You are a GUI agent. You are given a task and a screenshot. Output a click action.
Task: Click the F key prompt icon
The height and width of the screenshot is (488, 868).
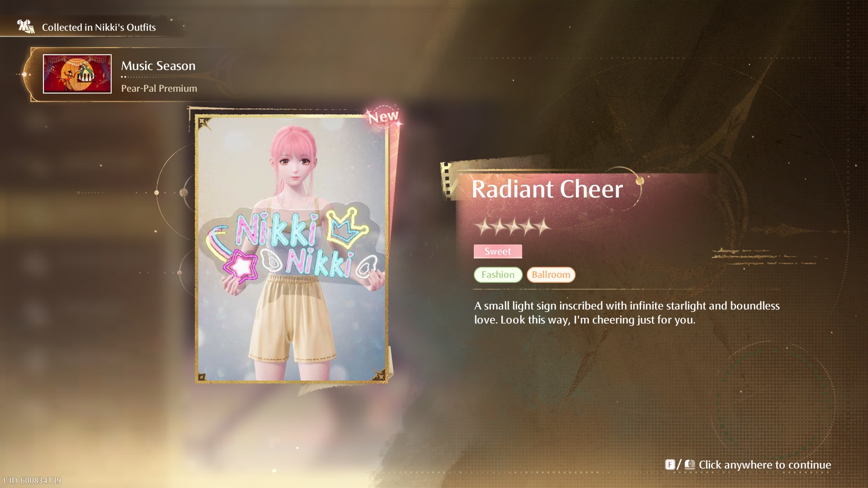[670, 465]
